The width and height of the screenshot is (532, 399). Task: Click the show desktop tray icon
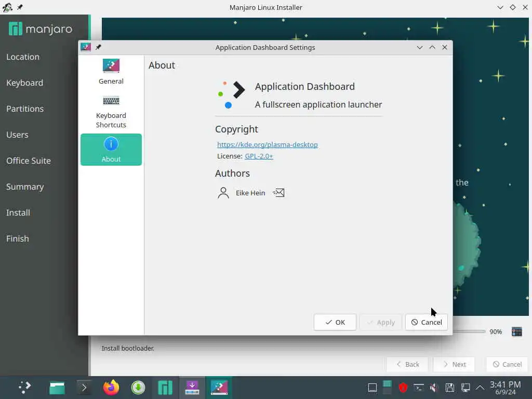pyautogui.click(x=372, y=388)
